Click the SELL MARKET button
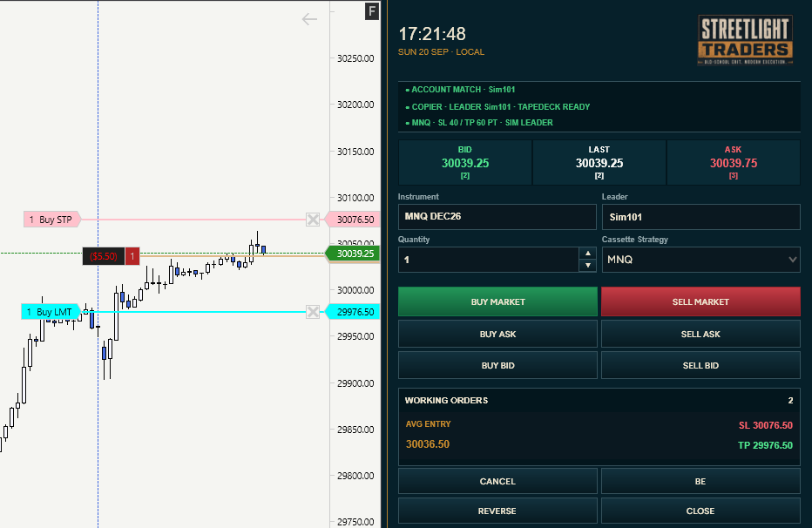 click(x=700, y=301)
